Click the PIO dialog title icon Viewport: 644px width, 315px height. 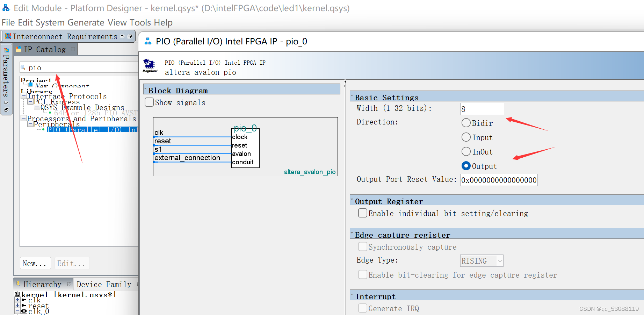[x=148, y=41]
